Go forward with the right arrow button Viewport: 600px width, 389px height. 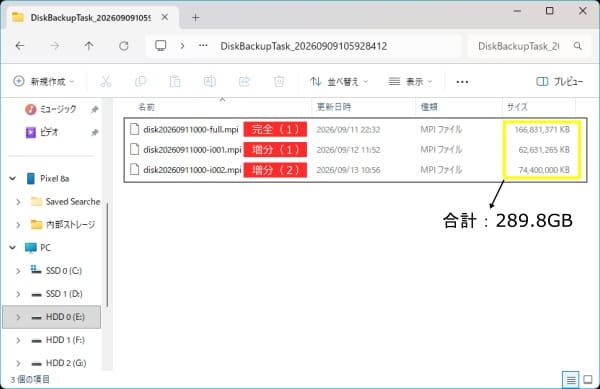55,46
